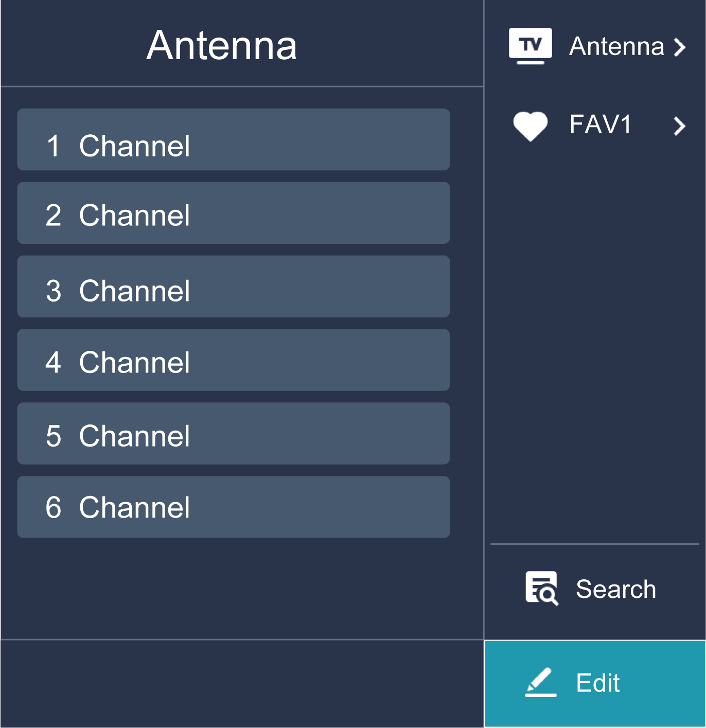Viewport: 706px width, 728px height.
Task: Click the number 6 of last channel
Action: click(54, 508)
